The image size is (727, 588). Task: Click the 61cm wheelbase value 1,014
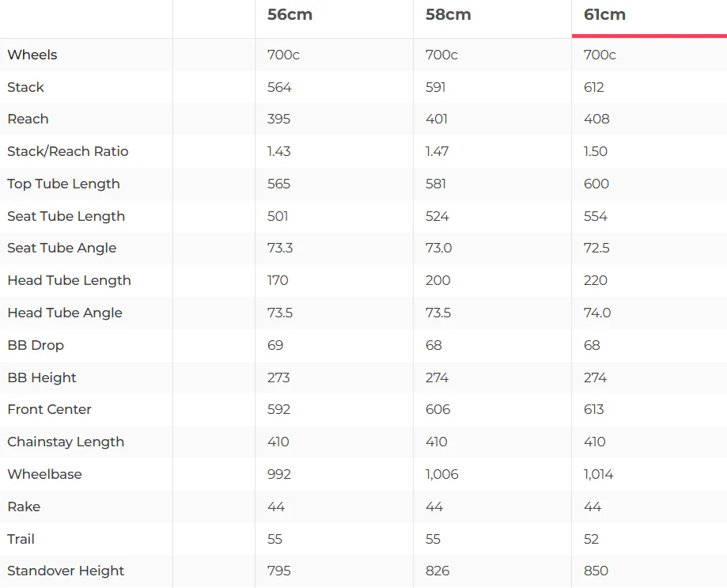[x=598, y=474]
